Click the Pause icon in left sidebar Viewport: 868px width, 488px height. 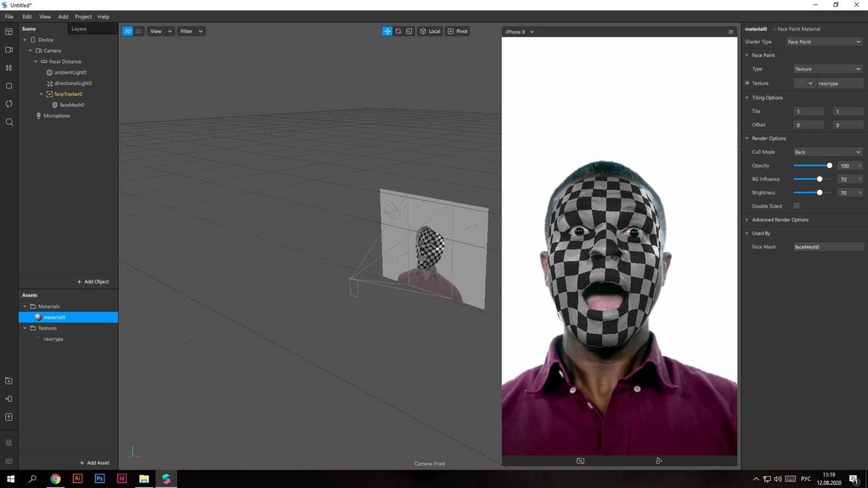click(9, 68)
